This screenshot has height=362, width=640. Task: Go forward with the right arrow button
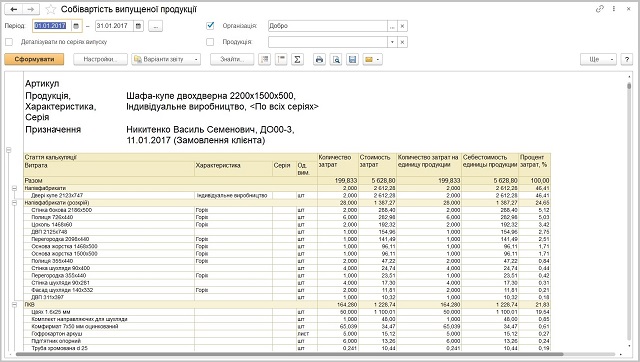[31, 9]
